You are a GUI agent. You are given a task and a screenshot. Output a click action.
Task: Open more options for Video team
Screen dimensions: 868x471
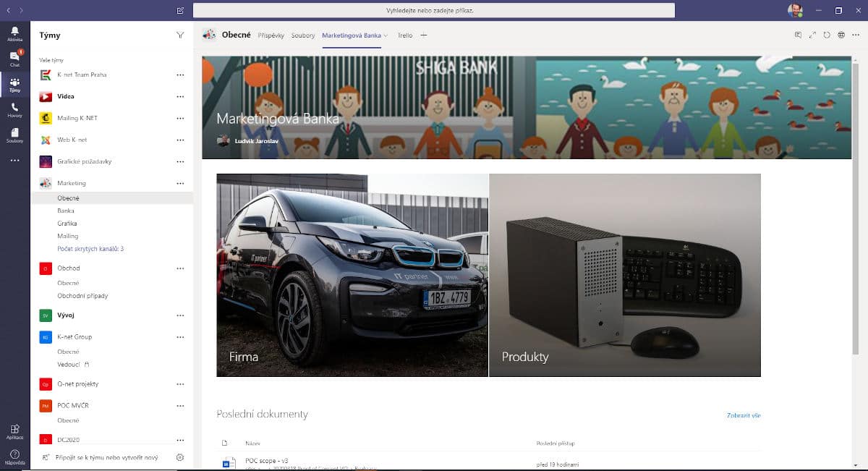pos(180,96)
